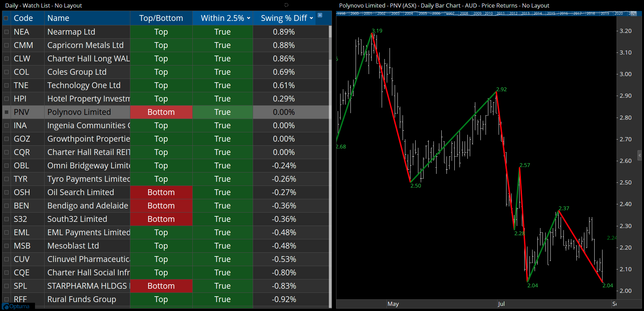644x311 pixels.
Task: Select the Rural Funds Group name cell
Action: pyautogui.click(x=87, y=299)
